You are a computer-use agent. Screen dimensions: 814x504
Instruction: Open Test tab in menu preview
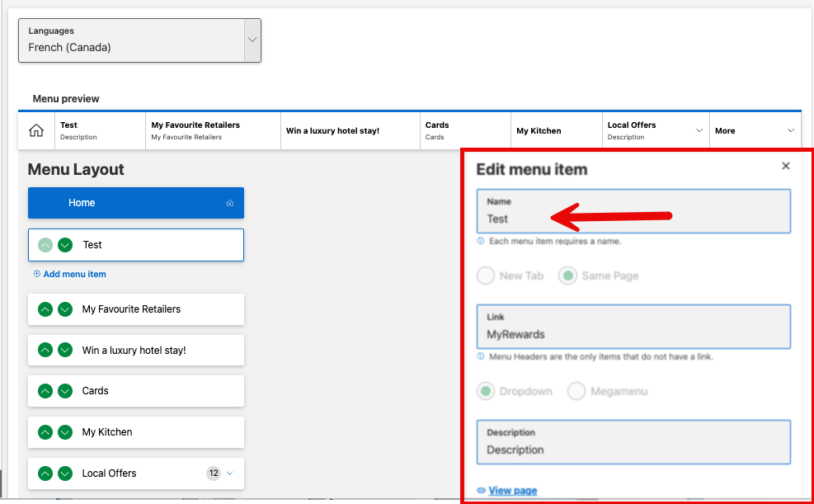[x=100, y=131]
